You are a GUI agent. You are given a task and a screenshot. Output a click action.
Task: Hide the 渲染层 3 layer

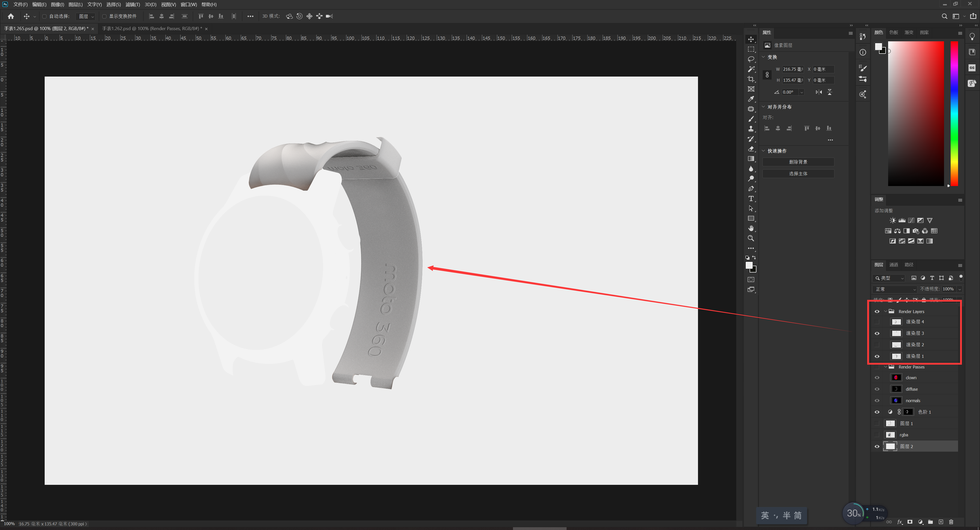point(877,333)
